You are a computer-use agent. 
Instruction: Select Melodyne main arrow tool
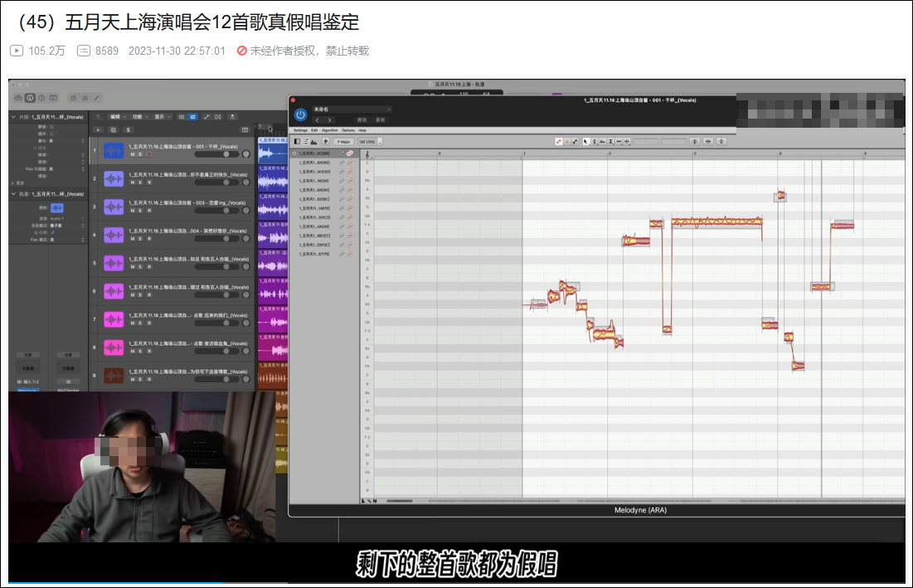click(x=586, y=142)
